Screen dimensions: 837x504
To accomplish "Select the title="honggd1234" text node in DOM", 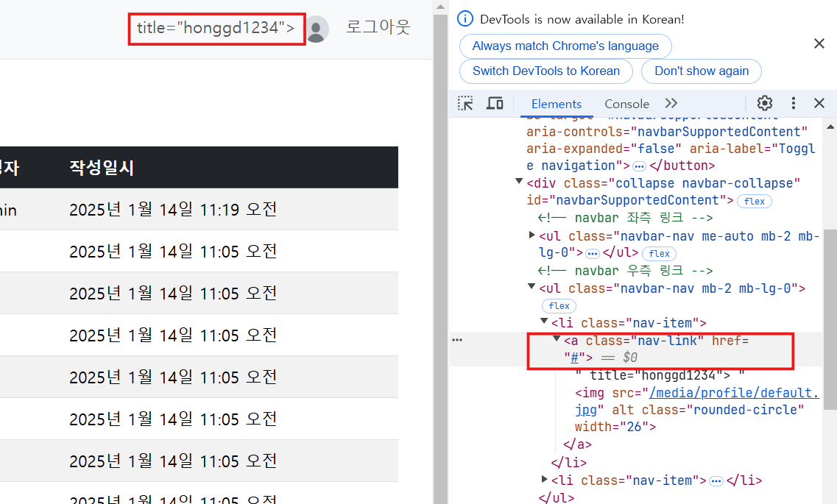I will [660, 375].
